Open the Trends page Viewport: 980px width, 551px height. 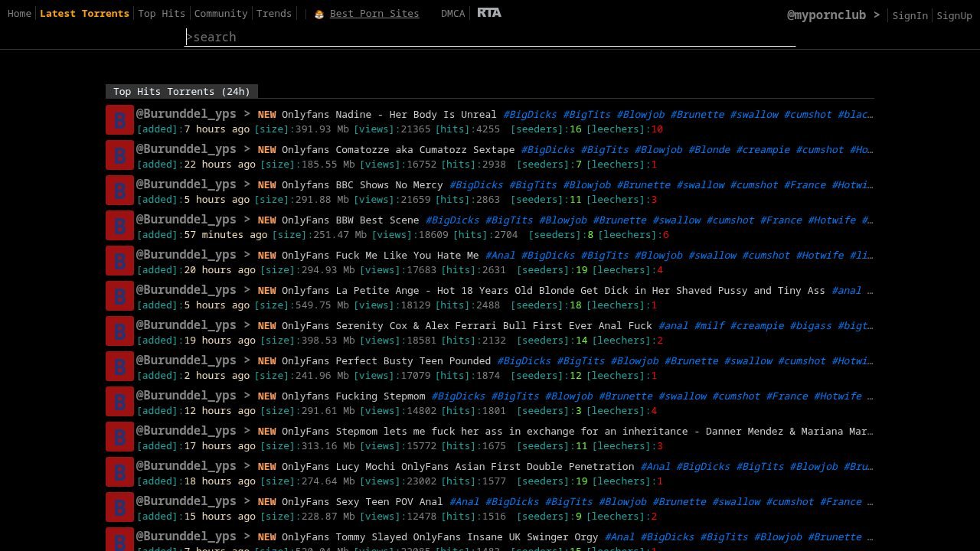[274, 14]
